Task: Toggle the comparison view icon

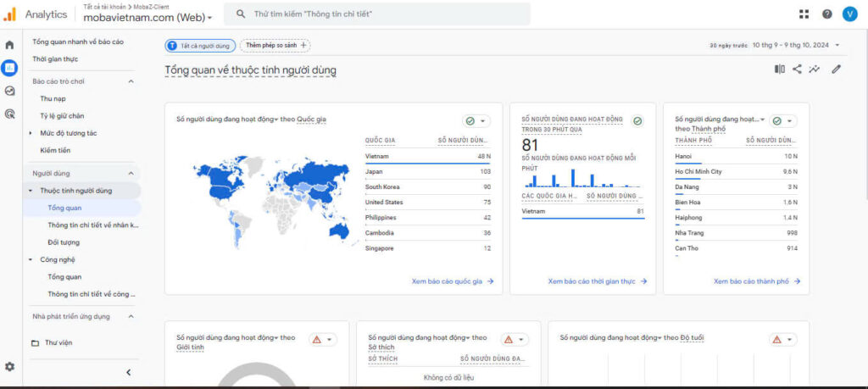Action: [779, 69]
